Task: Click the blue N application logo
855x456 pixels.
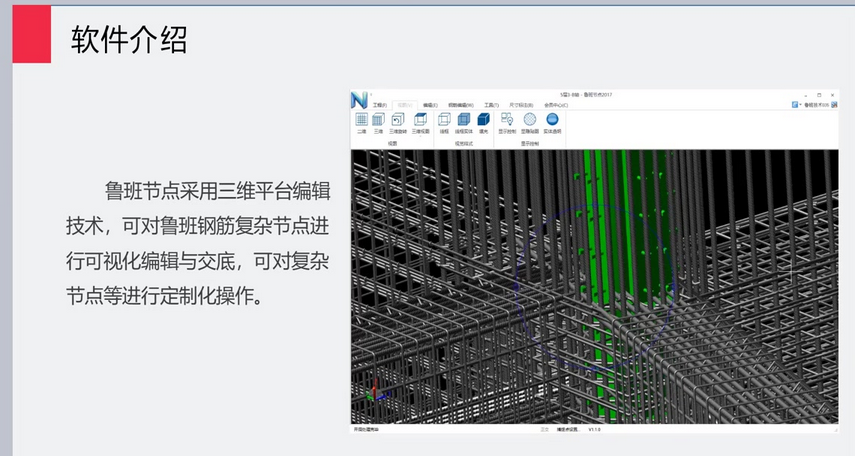Action: [x=359, y=100]
